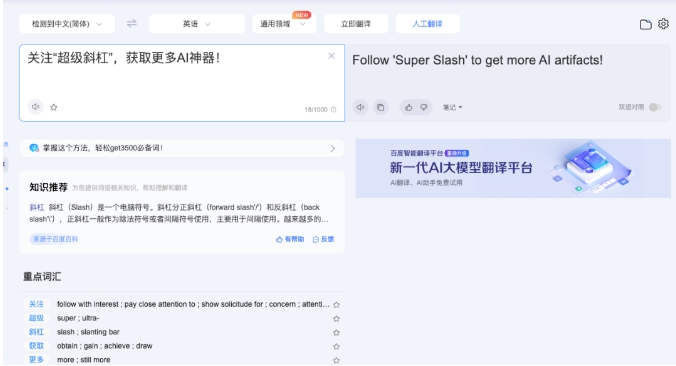
Task: Star the 获取 vocabulary entry
Action: click(x=336, y=346)
